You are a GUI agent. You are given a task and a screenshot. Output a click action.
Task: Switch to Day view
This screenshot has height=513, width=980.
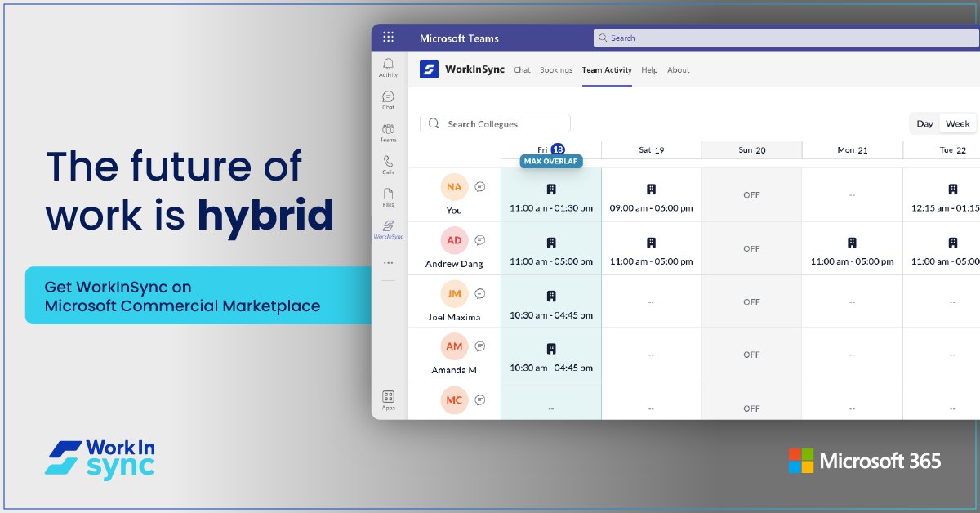click(924, 123)
